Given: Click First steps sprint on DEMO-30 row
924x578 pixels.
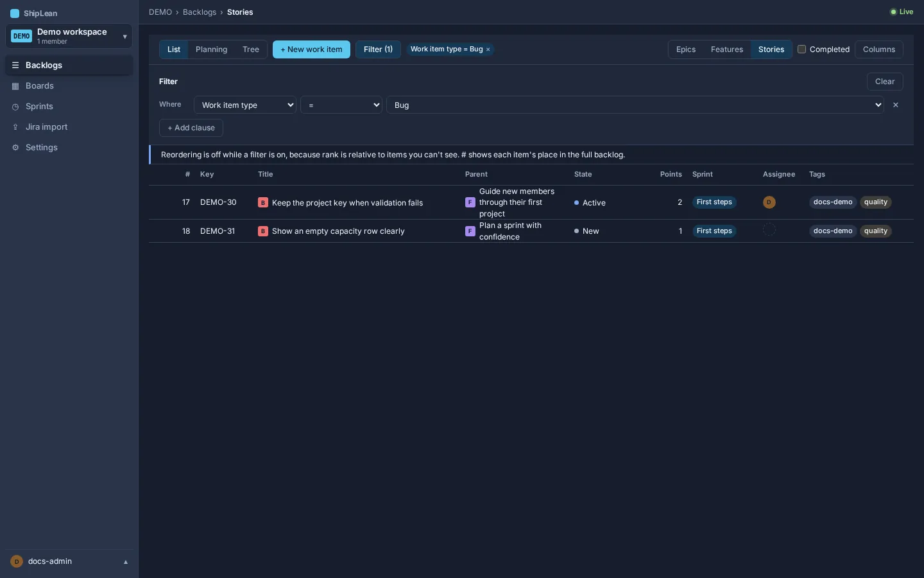Looking at the screenshot, I should 714,202.
